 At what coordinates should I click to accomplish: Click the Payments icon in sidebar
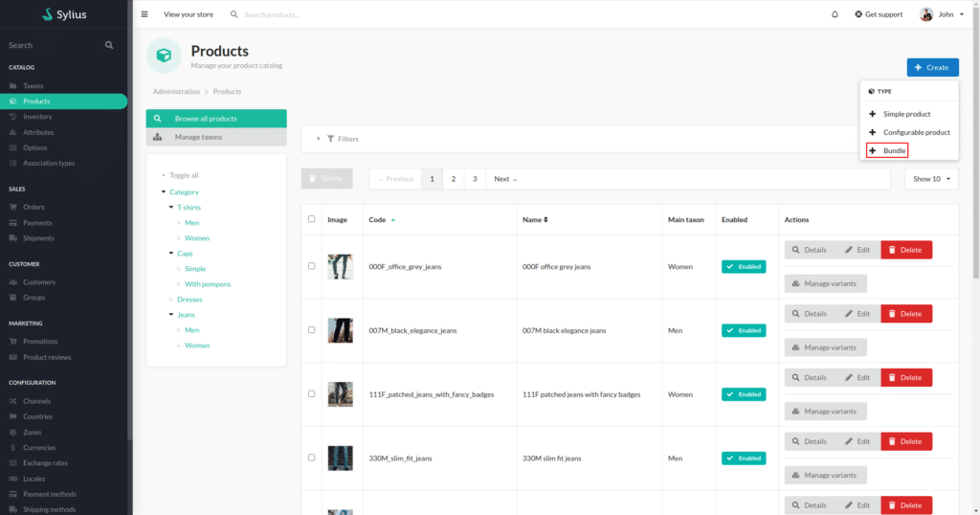tap(13, 222)
